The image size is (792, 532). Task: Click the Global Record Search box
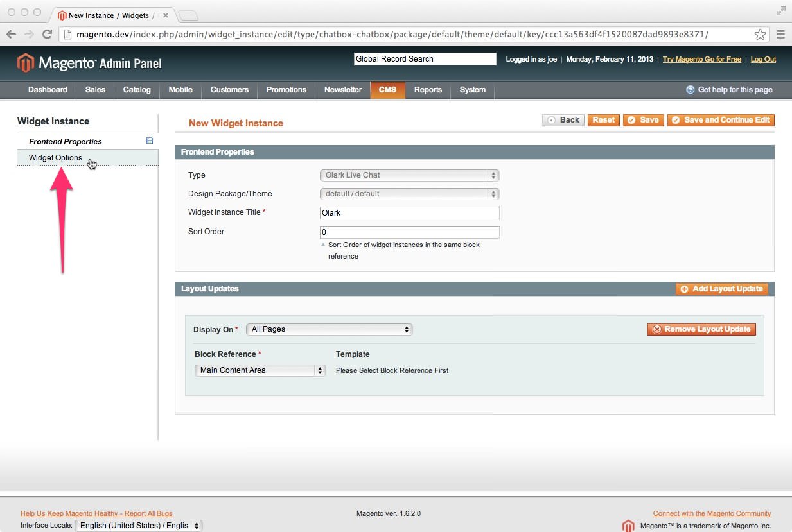[425, 59]
